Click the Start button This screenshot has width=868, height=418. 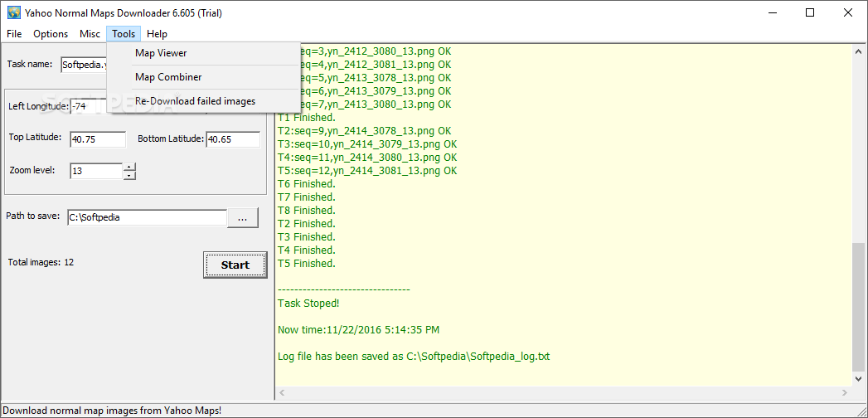[235, 265]
